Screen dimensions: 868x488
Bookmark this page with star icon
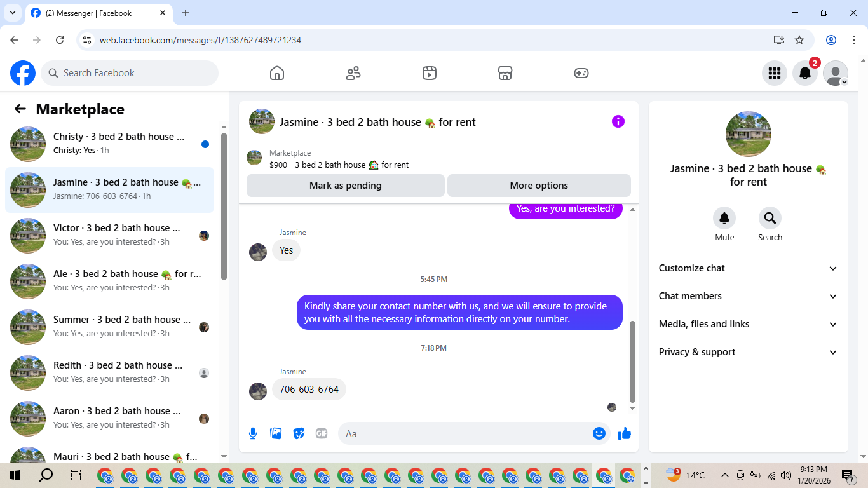point(799,40)
